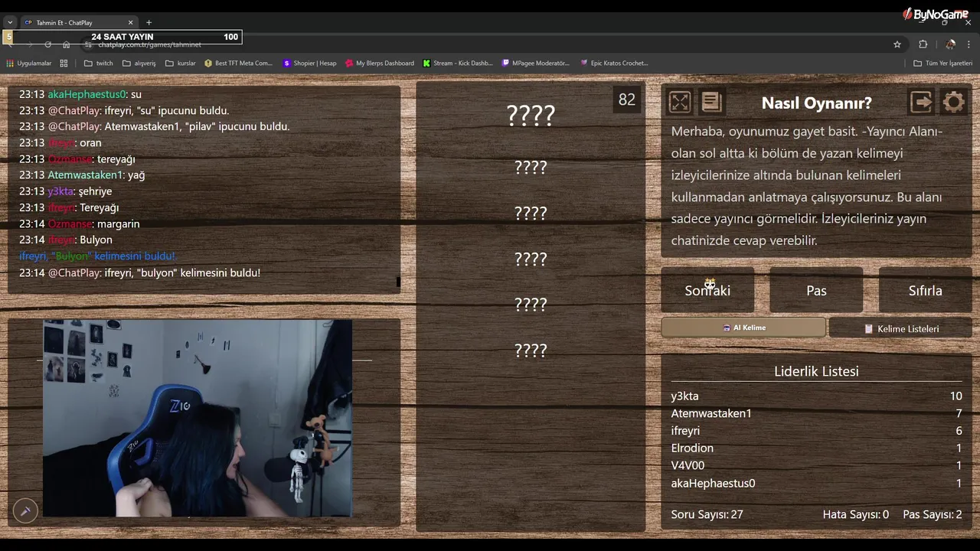Click Elrodion in the leaderboard
Screen dimensions: 980x551
pyautogui.click(x=692, y=448)
